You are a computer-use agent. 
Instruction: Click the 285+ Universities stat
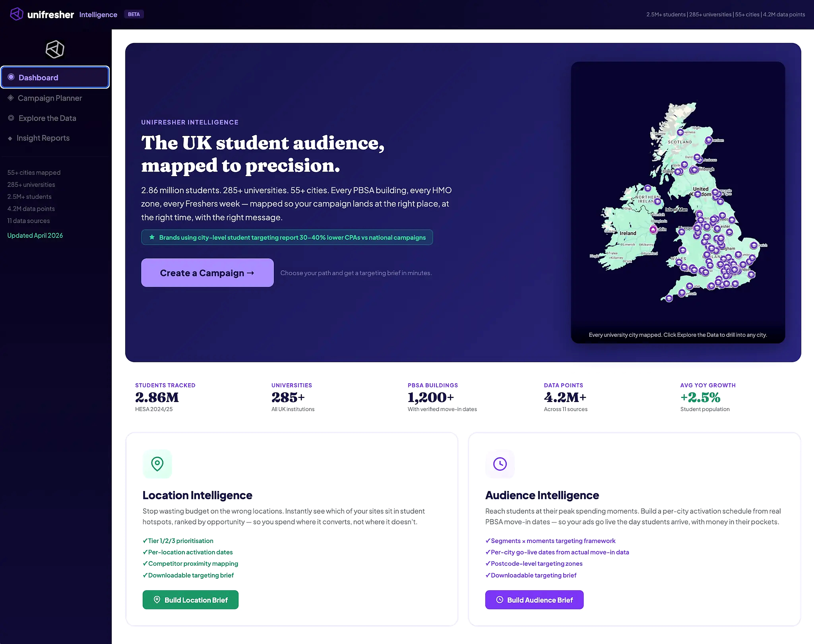pyautogui.click(x=293, y=397)
